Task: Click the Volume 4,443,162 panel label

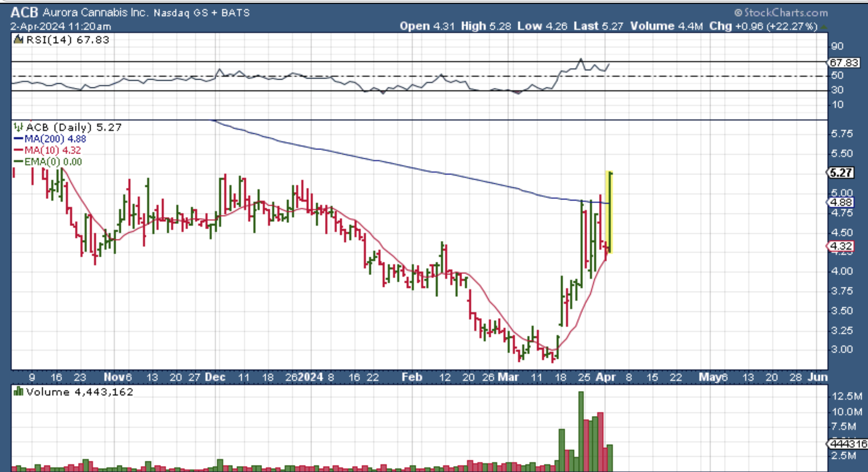Action: click(x=80, y=392)
